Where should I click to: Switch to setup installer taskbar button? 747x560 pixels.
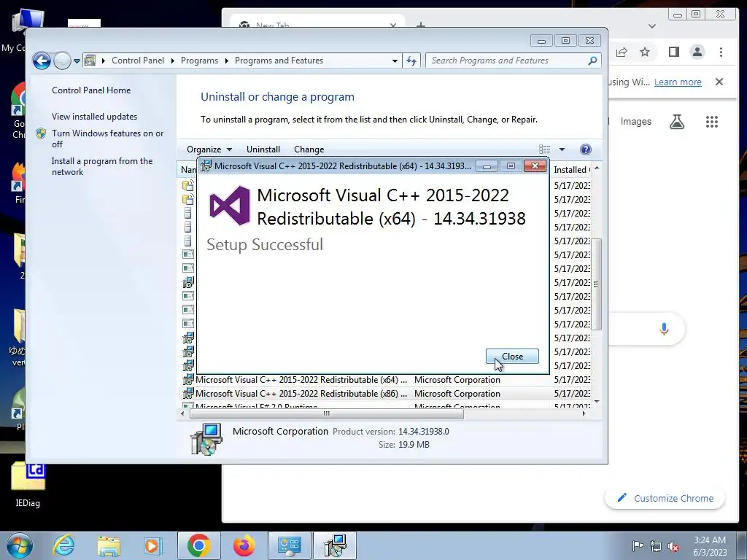coord(335,545)
